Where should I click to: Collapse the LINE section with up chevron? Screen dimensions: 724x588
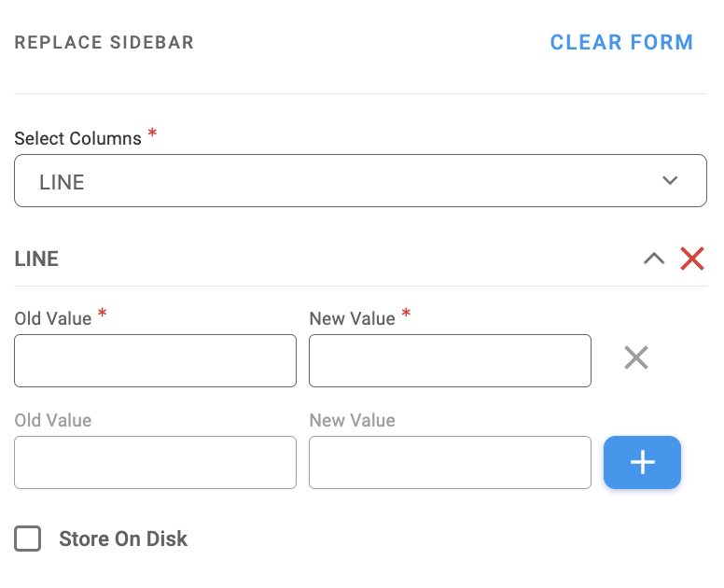click(654, 259)
